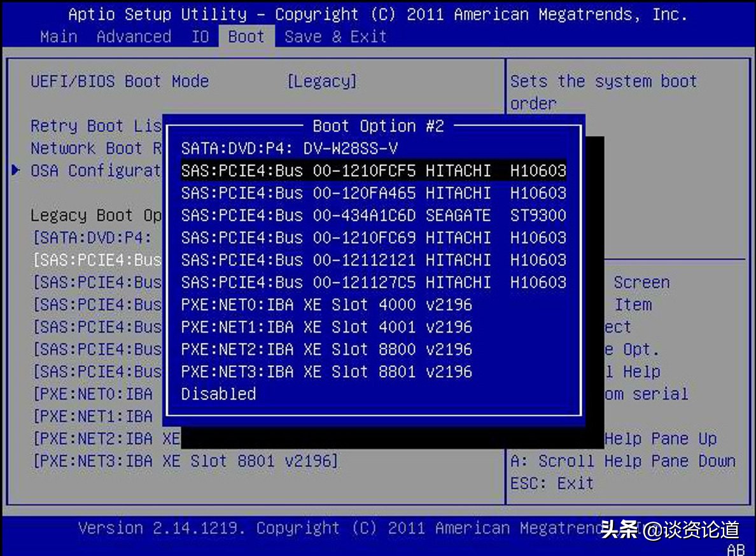Click Sets the system boot order description
Image resolution: width=756 pixels, height=556 pixels.
coord(604,92)
